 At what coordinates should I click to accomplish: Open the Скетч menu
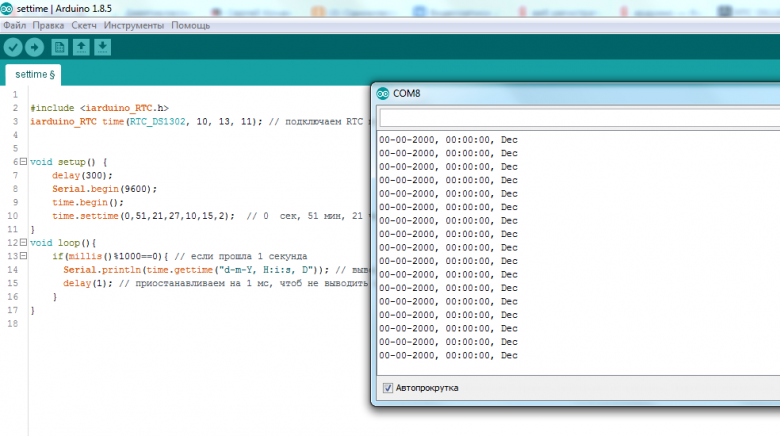click(x=84, y=25)
